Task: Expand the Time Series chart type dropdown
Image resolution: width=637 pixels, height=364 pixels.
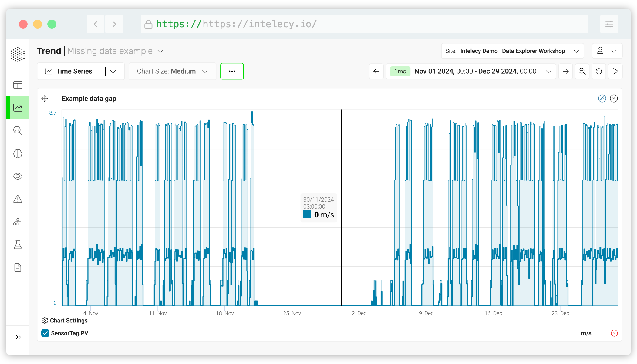Action: pos(113,72)
